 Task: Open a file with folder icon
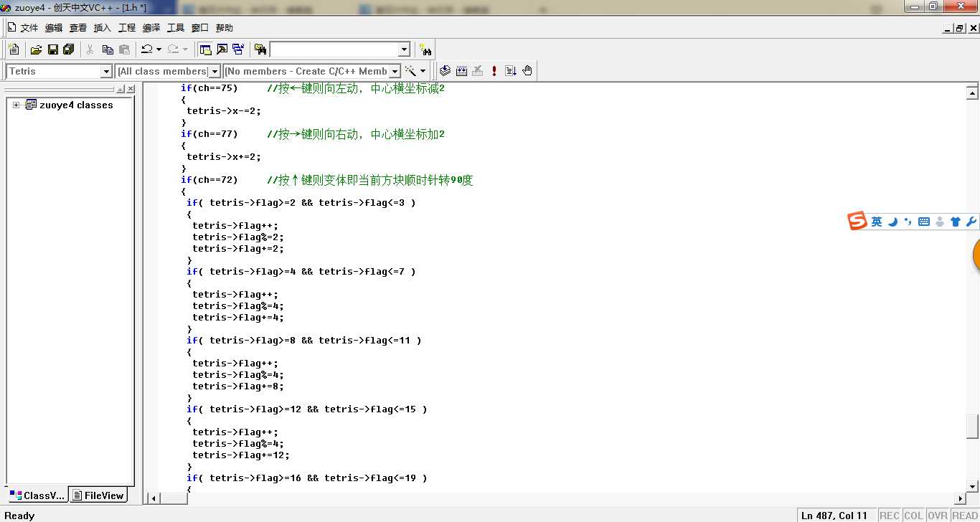[35, 49]
